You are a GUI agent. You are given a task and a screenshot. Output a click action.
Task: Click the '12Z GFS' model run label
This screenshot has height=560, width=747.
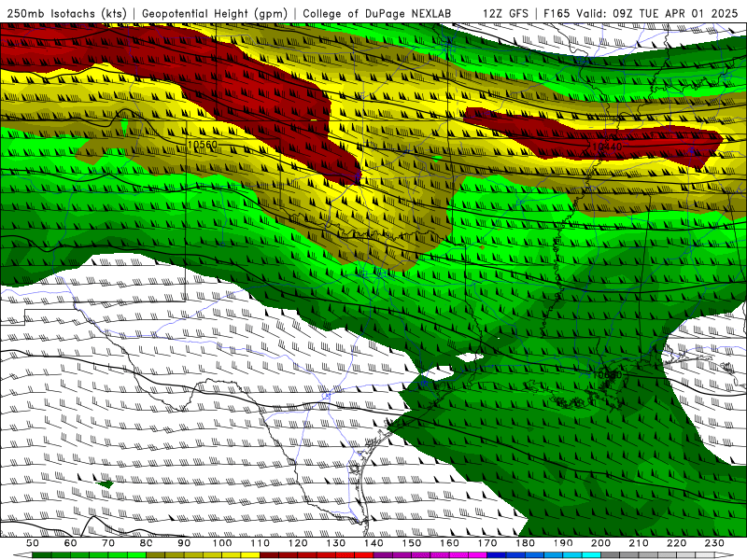click(x=505, y=13)
